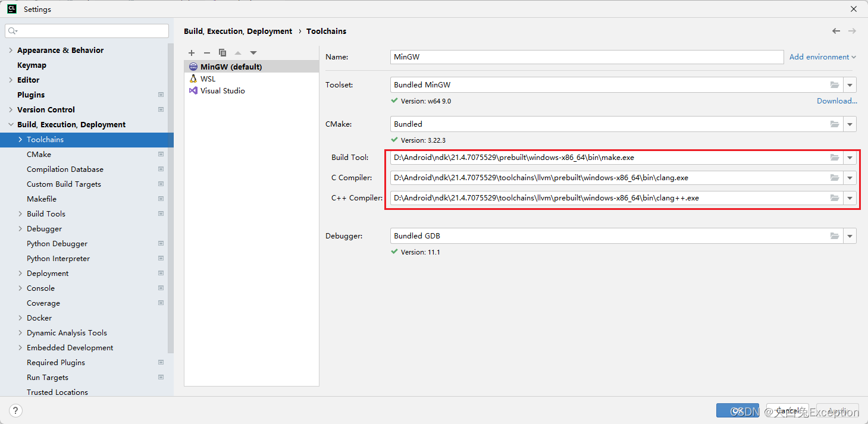
Task: Open C++ Compiler dropdown arrow
Action: [x=850, y=198]
